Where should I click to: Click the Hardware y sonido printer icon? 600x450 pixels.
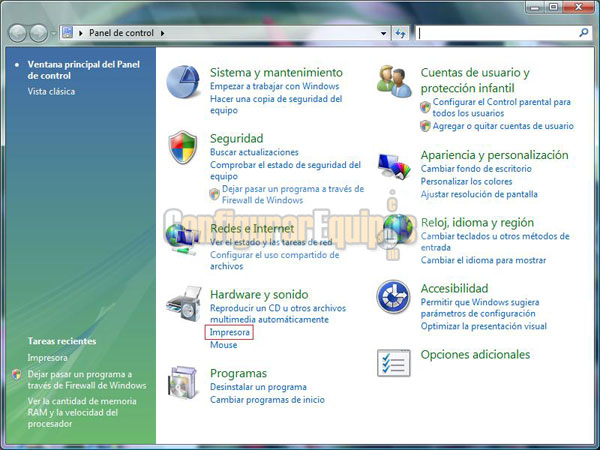[184, 304]
